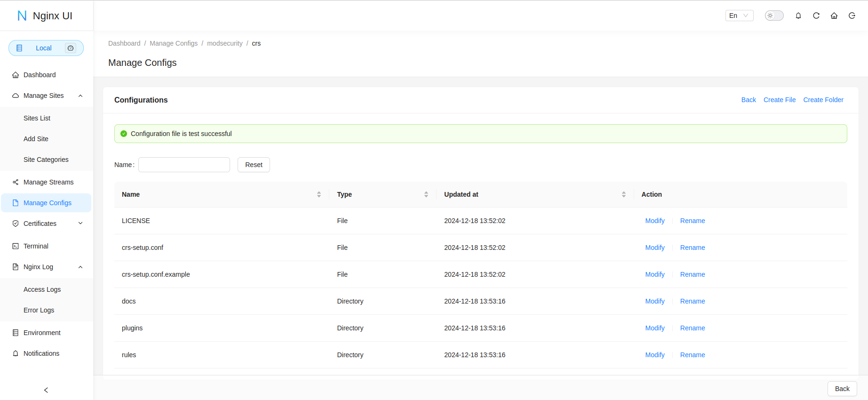Click the Local environment selector
868x400 pixels.
pyautogui.click(x=46, y=48)
